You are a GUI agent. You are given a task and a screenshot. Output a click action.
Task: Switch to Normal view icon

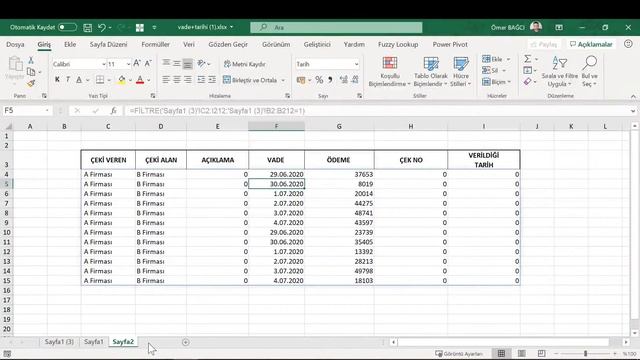(501, 353)
